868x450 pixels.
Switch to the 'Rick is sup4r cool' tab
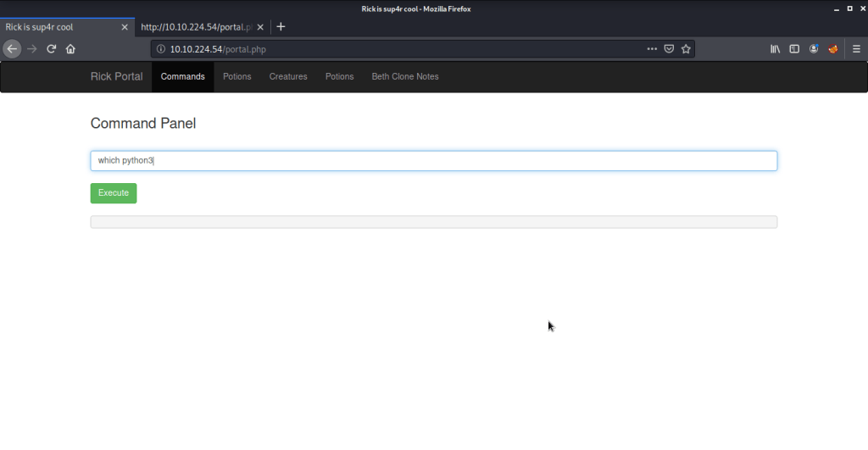click(59, 27)
